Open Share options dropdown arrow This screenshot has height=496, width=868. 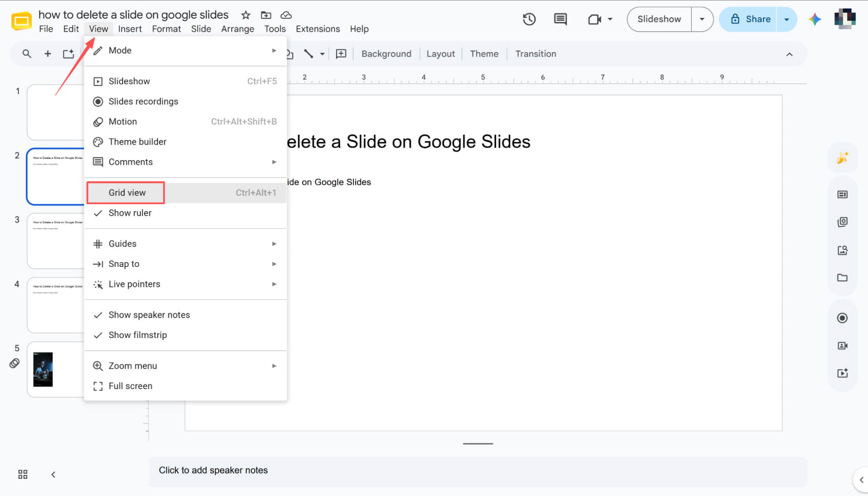[x=786, y=19]
